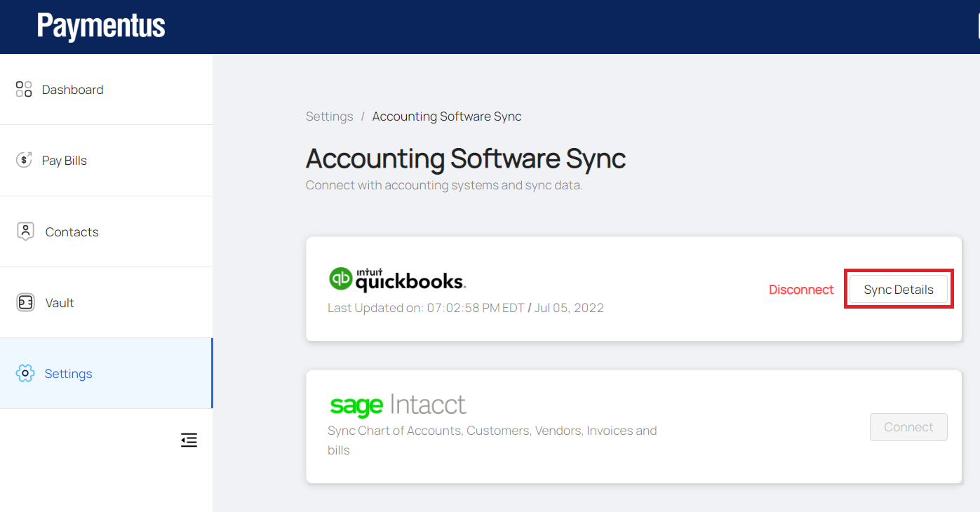The width and height of the screenshot is (980, 512).
Task: Click the Intuit QuickBooks logo
Action: [397, 279]
